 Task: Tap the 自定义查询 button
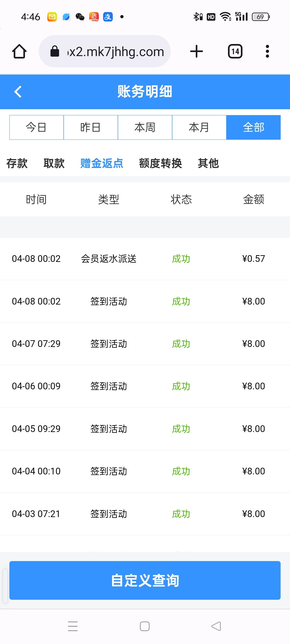coord(145,580)
